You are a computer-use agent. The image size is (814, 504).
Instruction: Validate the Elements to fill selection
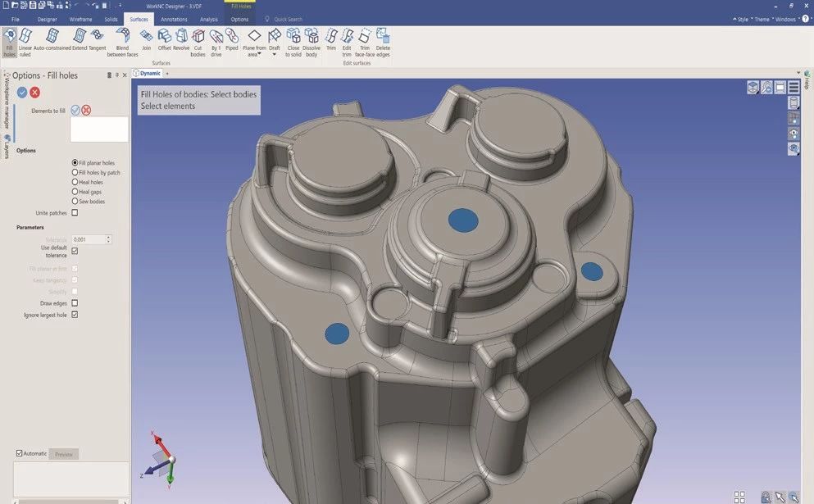click(x=75, y=110)
